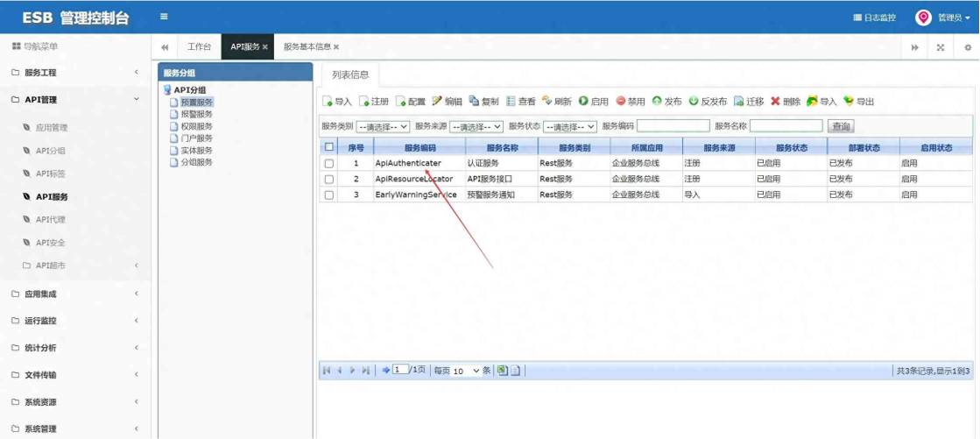
Task: Open the 服务来源 dropdown
Action: (476, 126)
